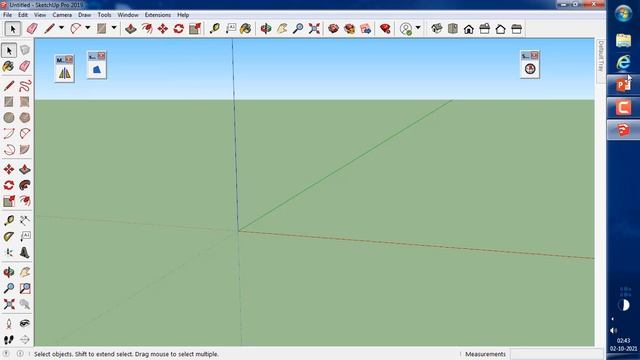
Task: Select the Protractor tool in left tool set
Action: point(9,236)
